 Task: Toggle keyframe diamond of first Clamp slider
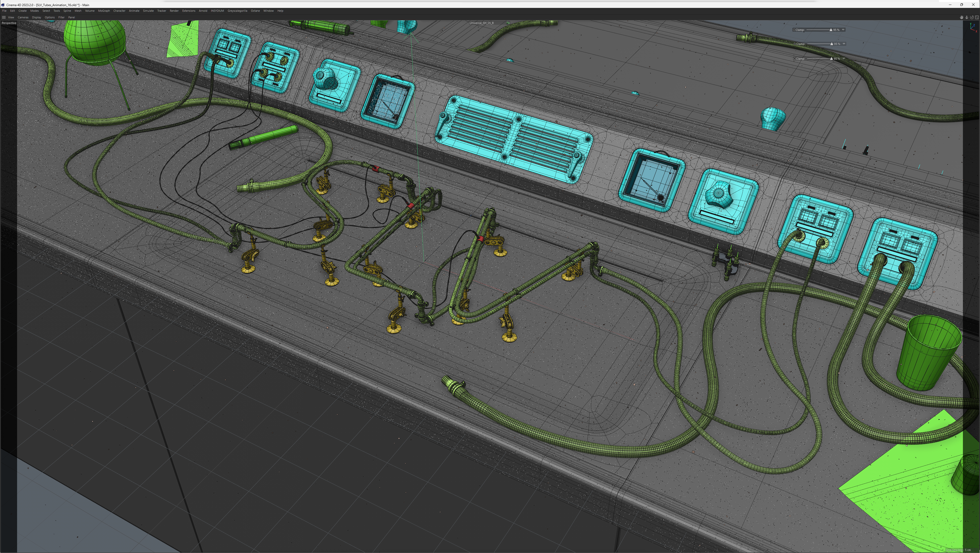point(794,30)
